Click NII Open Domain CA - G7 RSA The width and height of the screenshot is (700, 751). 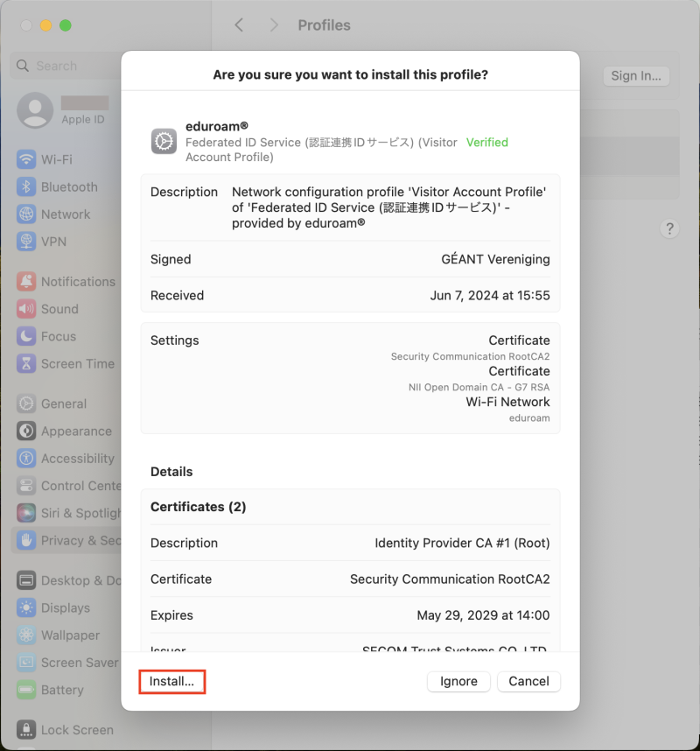click(479, 387)
